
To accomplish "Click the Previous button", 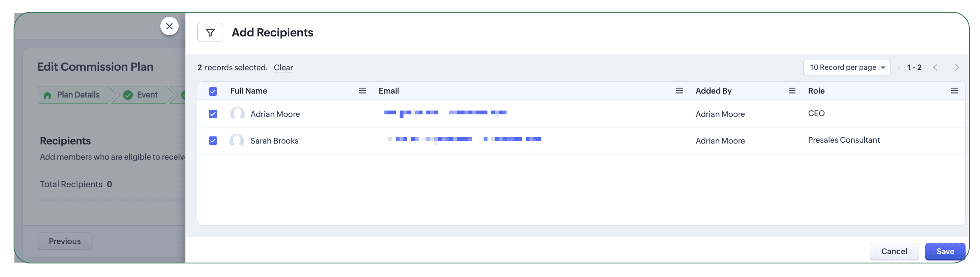I will click(x=64, y=241).
